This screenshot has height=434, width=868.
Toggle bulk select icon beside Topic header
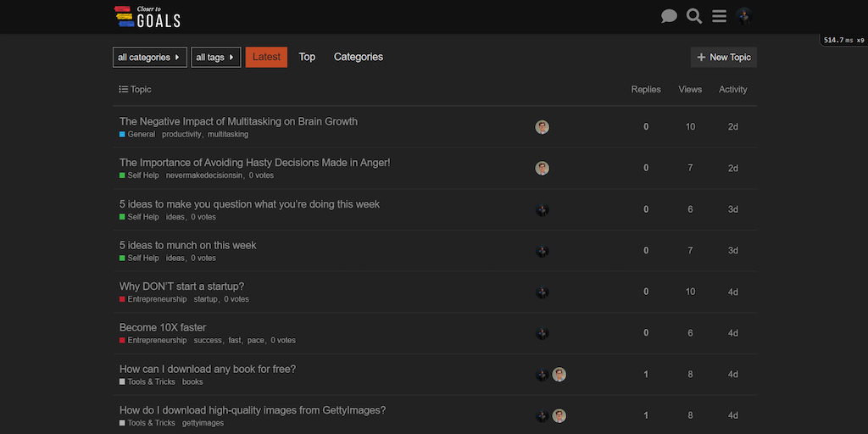[x=123, y=89]
